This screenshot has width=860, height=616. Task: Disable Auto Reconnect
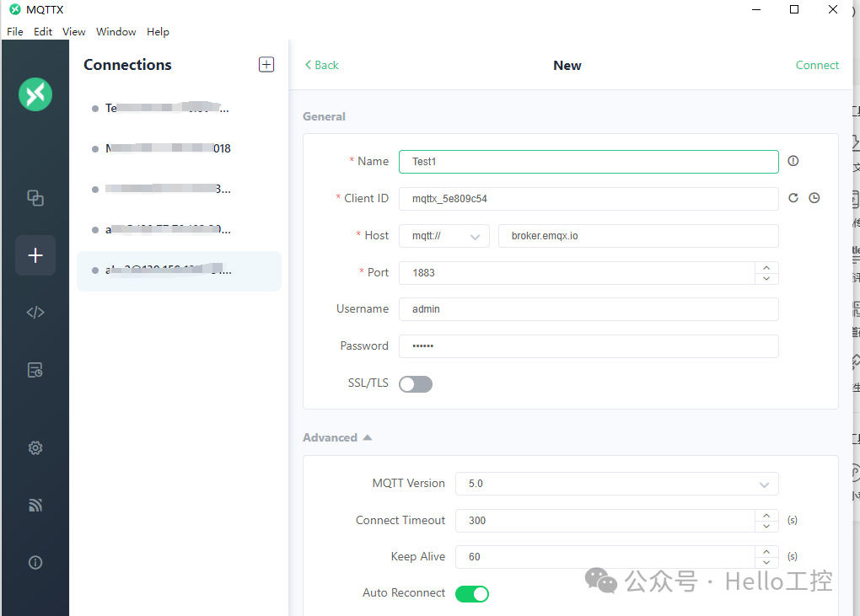click(471, 593)
